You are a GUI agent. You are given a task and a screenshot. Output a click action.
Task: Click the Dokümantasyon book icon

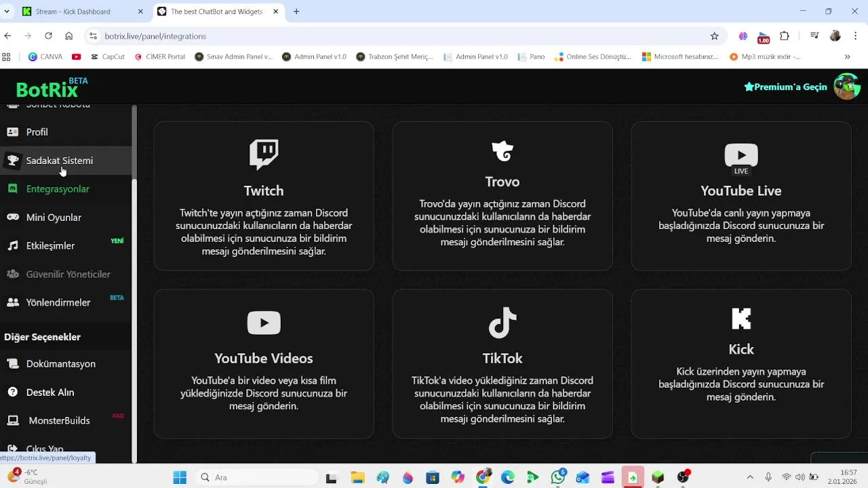tap(13, 364)
